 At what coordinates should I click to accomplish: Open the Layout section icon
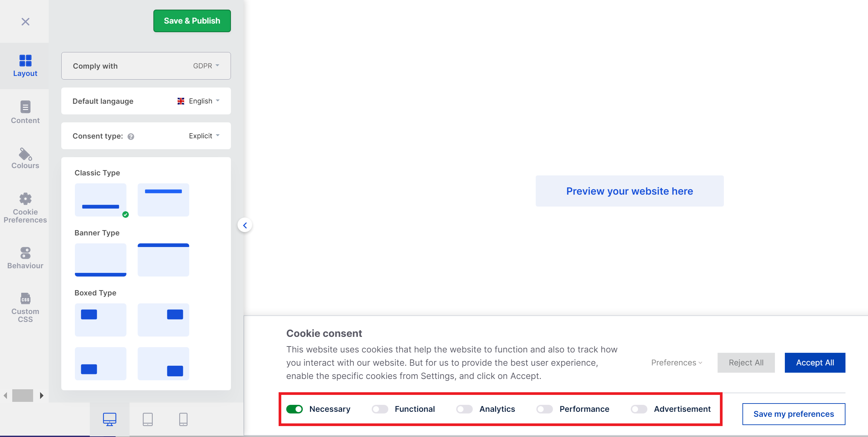(25, 61)
